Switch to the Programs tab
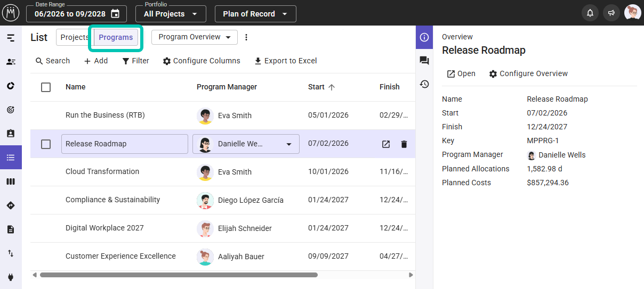This screenshot has height=289, width=644. coord(116,37)
